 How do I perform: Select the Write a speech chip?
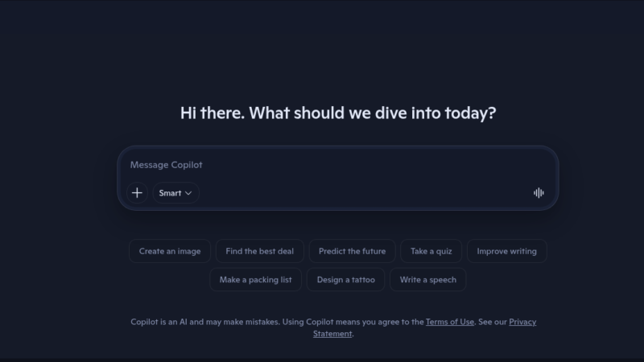pyautogui.click(x=428, y=280)
